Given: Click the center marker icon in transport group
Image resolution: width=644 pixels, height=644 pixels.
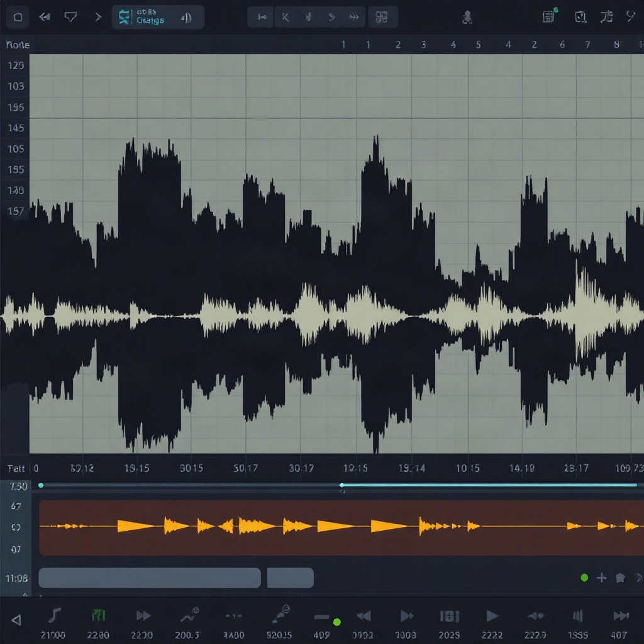Looking at the screenshot, I should [308, 17].
